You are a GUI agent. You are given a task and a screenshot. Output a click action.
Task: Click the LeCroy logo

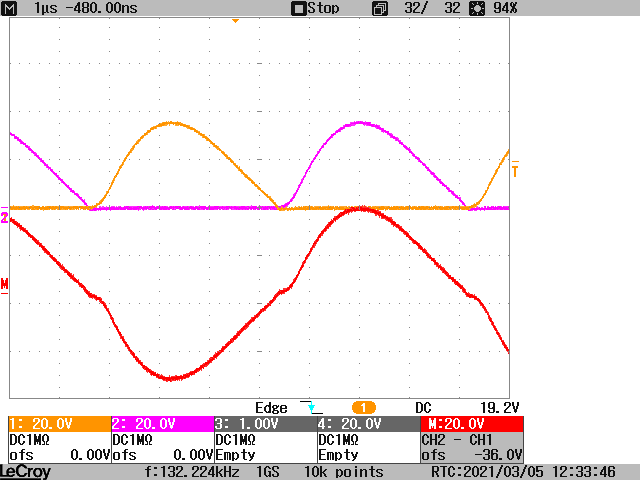click(25, 472)
